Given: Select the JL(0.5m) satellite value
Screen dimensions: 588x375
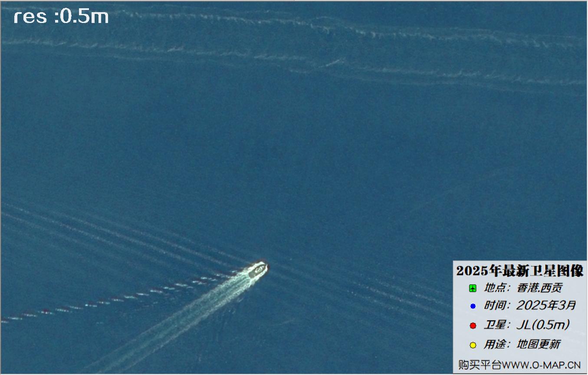Looking at the screenshot, I should (x=543, y=325).
